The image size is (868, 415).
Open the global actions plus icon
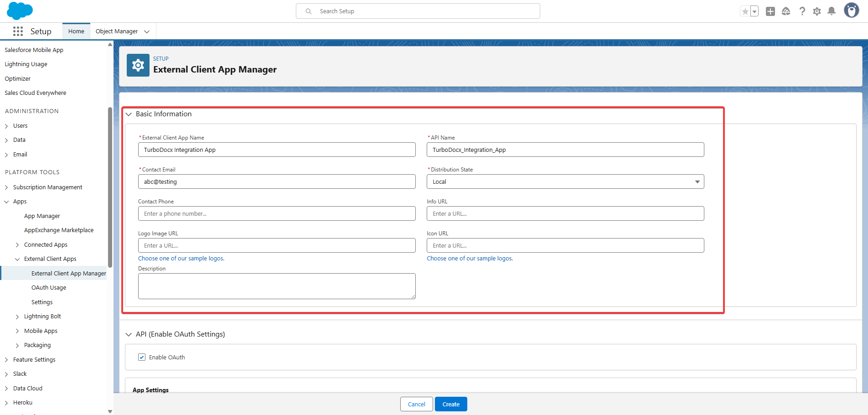tap(770, 11)
